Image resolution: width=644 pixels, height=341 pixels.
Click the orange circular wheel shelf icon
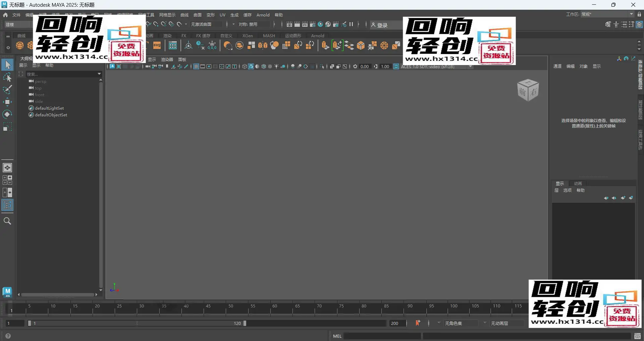pos(384,45)
